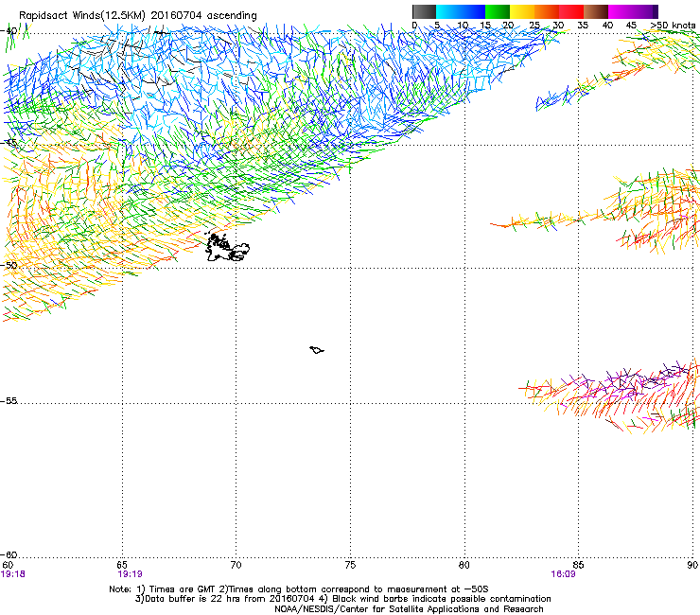This screenshot has height=615, width=700.
Task: Click the title 'Rapidsact Winds(12.5KM) 20160704 ascending'
Action: coord(138,16)
